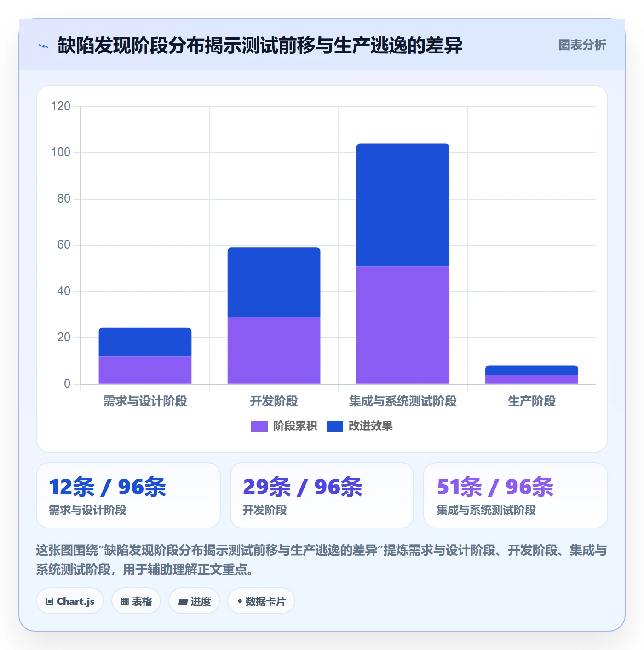This screenshot has width=644, height=650.
Task: Click the bar icon in 进度 chip
Action: pyautogui.click(x=183, y=602)
